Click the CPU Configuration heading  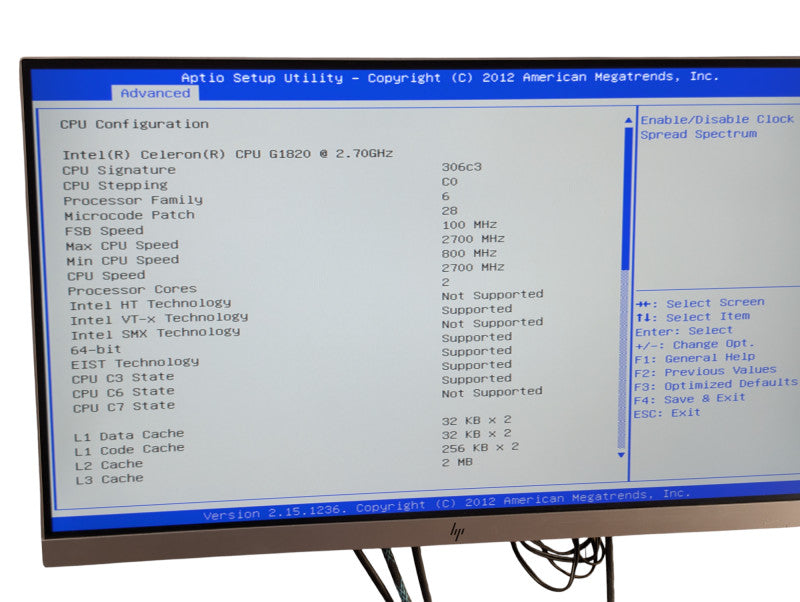(x=134, y=124)
